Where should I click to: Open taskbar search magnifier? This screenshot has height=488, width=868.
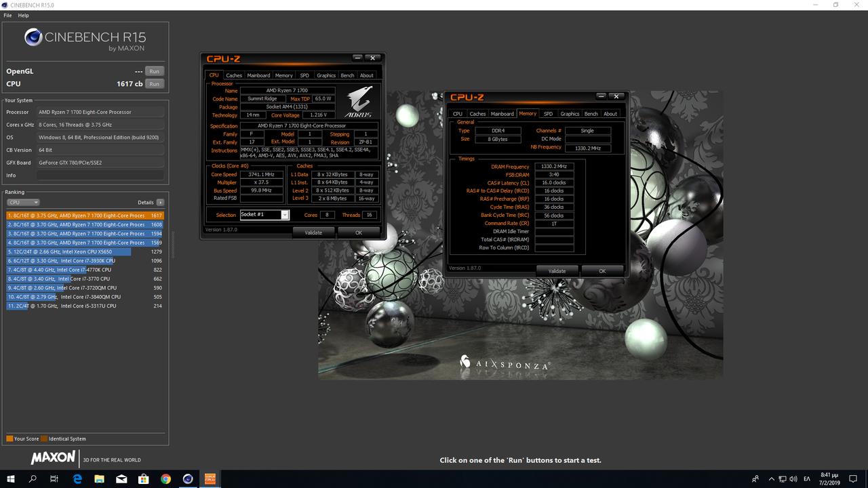click(33, 479)
